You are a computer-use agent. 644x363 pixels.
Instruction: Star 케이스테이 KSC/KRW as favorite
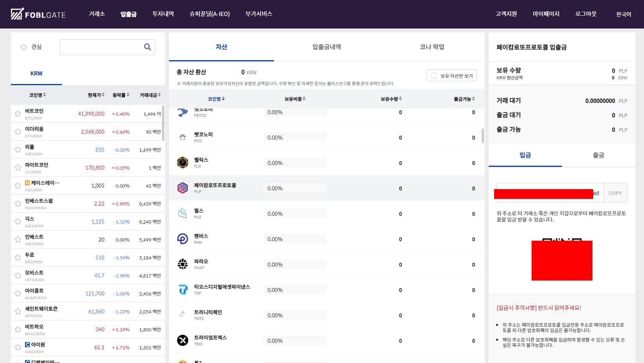(18, 186)
